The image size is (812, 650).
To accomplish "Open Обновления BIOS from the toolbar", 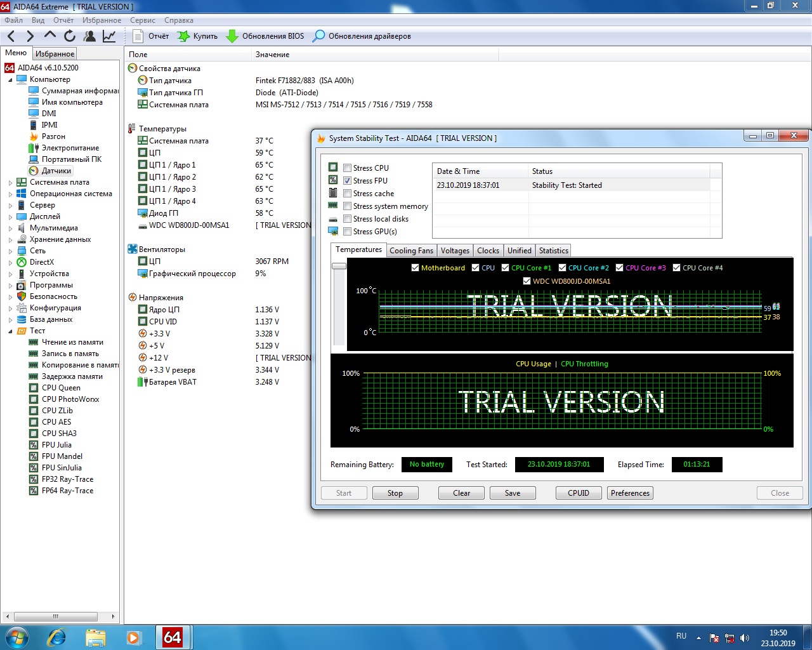I will [x=265, y=36].
